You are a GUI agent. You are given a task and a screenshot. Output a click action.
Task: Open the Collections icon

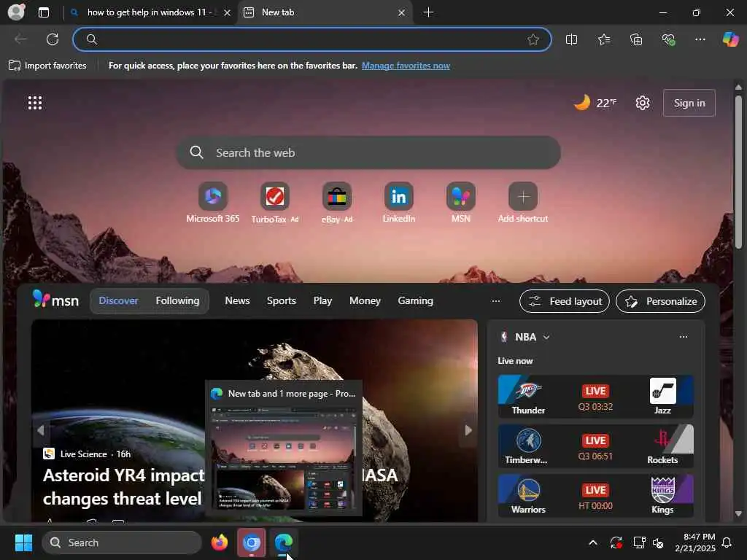point(636,39)
